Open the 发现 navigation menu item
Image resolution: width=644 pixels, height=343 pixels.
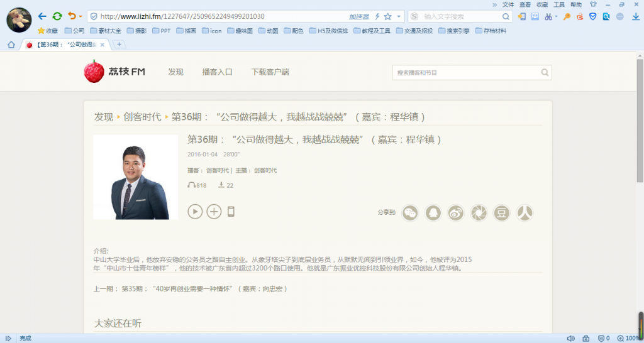175,72
